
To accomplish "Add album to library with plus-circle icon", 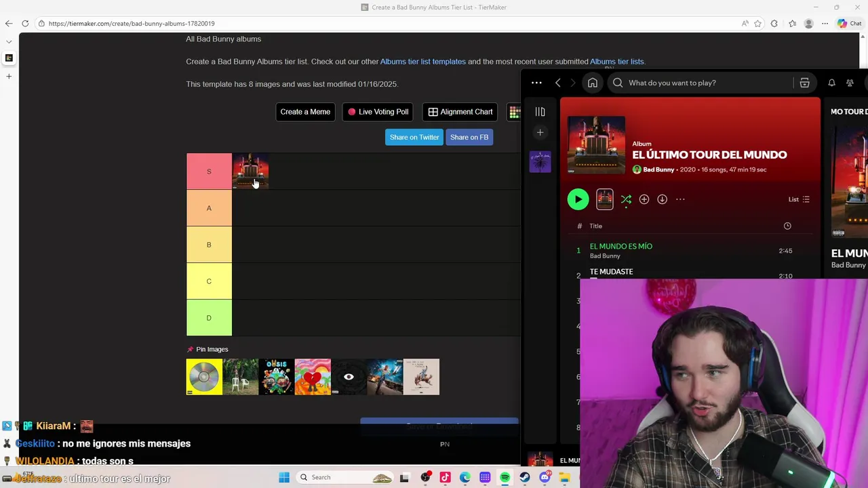I will [644, 199].
